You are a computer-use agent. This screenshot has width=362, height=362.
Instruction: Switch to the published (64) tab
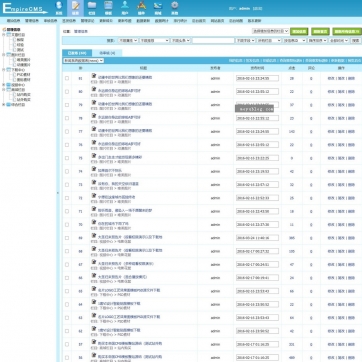[77, 53]
